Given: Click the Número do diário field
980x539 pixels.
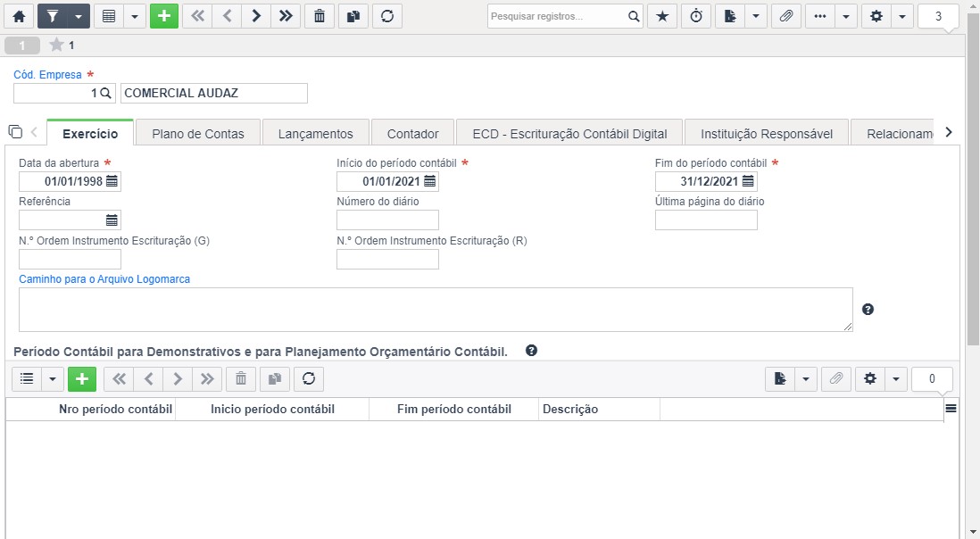Looking at the screenshot, I should 387,220.
